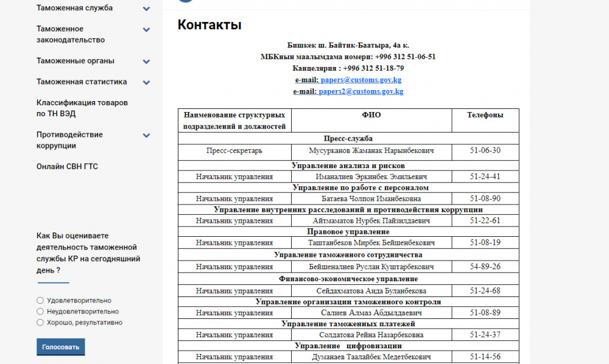Open Классификация товаров по ТН ВЭД
This screenshot has height=364, width=609.
tap(82, 108)
